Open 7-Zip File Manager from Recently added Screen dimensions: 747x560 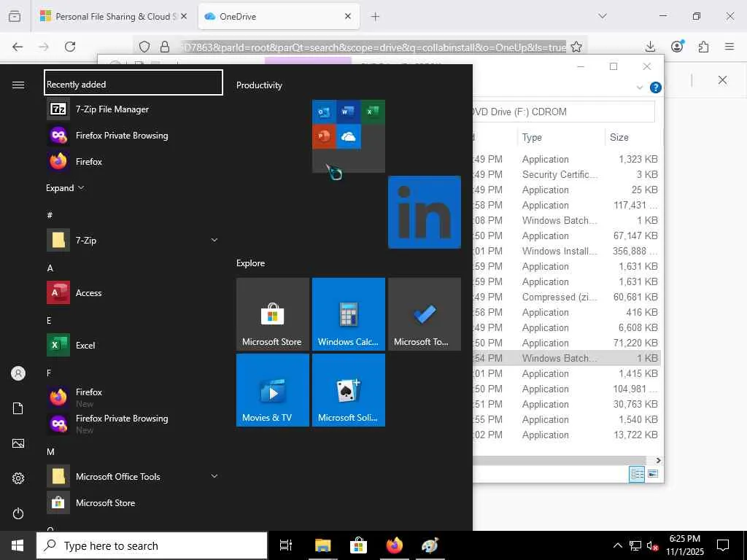(x=133, y=109)
